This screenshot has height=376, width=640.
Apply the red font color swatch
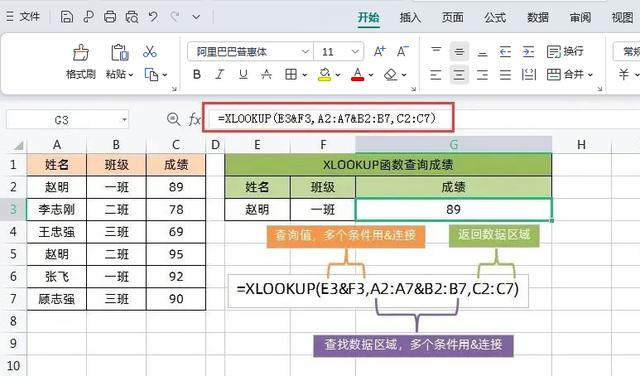point(358,74)
